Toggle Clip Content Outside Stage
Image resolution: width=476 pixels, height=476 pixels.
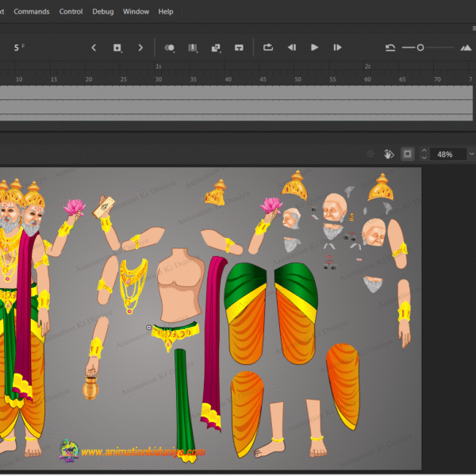tap(408, 154)
